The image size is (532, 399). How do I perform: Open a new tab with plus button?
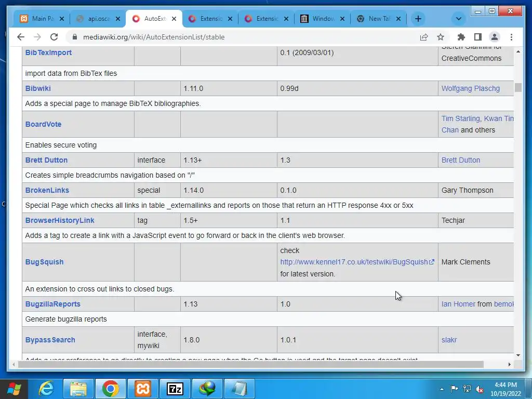[x=418, y=19]
